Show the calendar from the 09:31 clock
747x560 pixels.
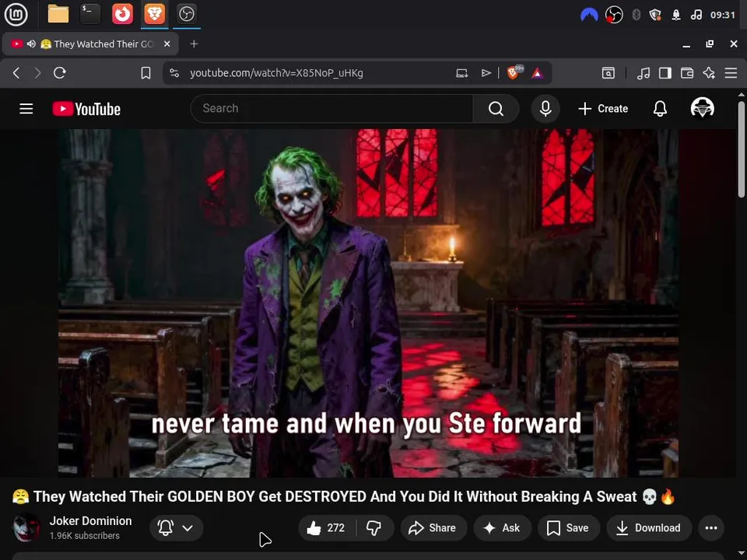[x=723, y=16]
